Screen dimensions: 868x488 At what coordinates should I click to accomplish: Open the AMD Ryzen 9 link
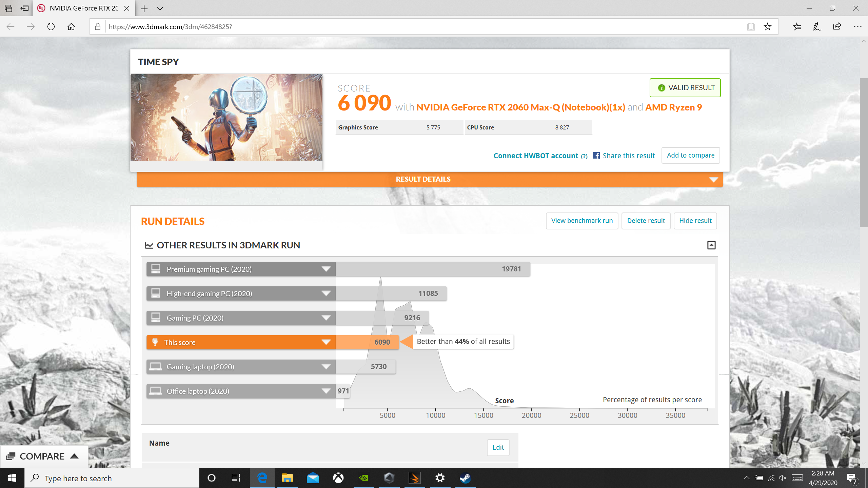(x=674, y=107)
